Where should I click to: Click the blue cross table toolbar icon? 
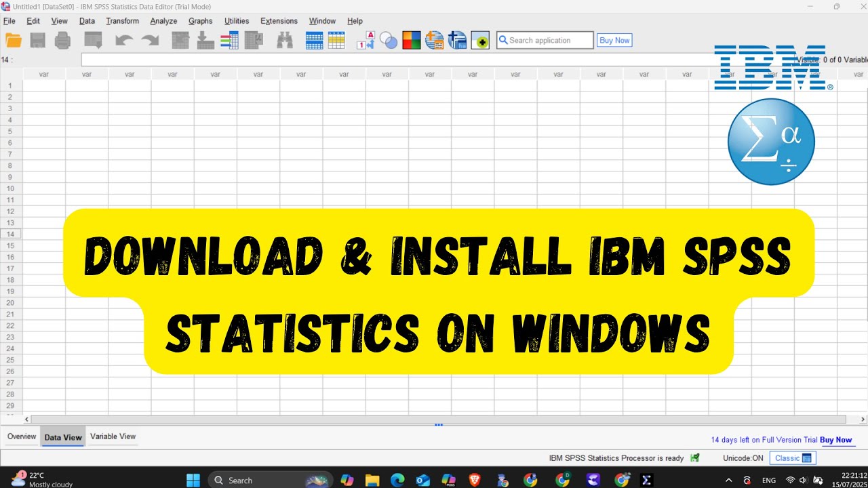tap(458, 41)
